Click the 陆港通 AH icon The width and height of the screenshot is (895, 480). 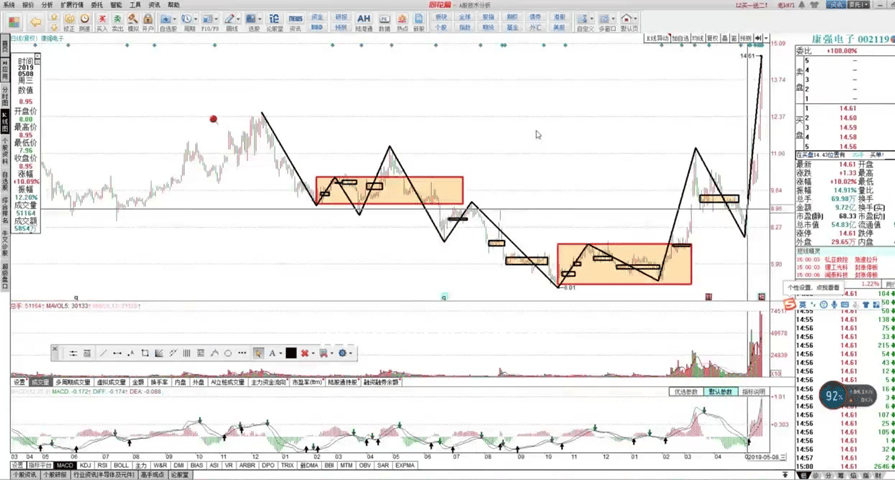[x=363, y=21]
